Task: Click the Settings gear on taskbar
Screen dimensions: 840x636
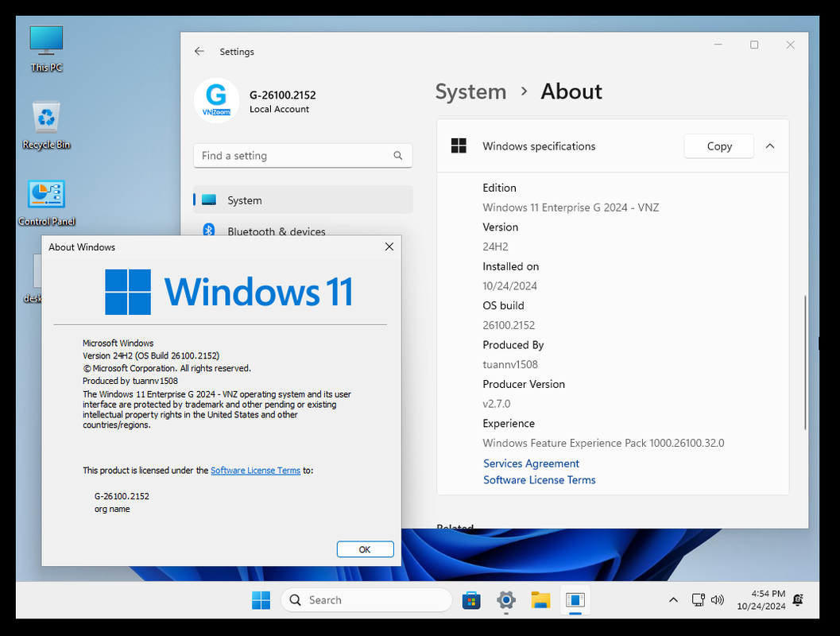Action: 505,600
